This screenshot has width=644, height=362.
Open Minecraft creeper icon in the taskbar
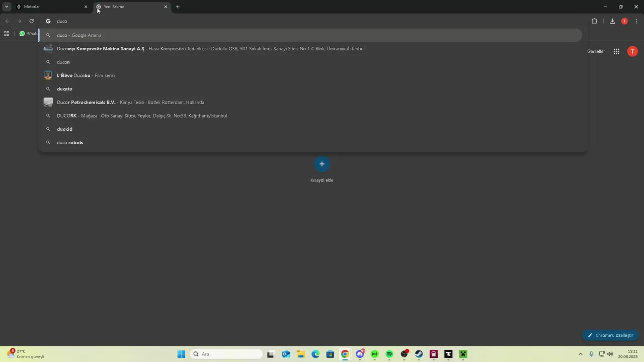pos(463,354)
